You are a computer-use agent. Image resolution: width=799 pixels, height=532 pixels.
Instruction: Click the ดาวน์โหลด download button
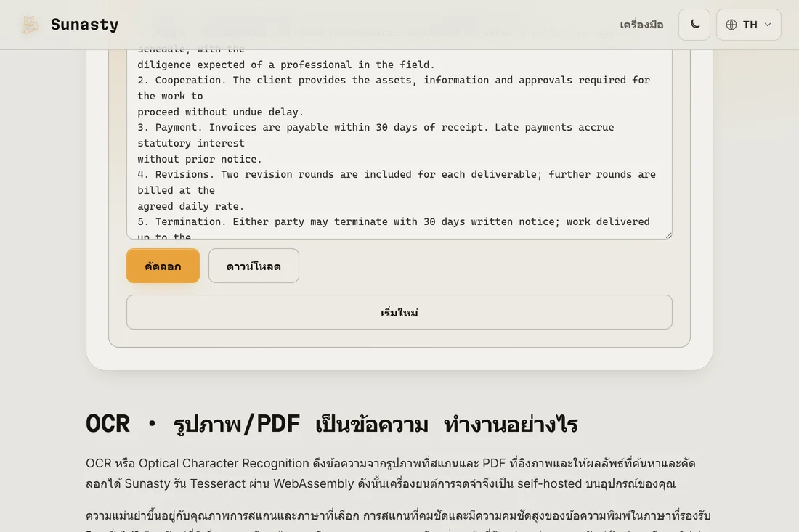254,266
